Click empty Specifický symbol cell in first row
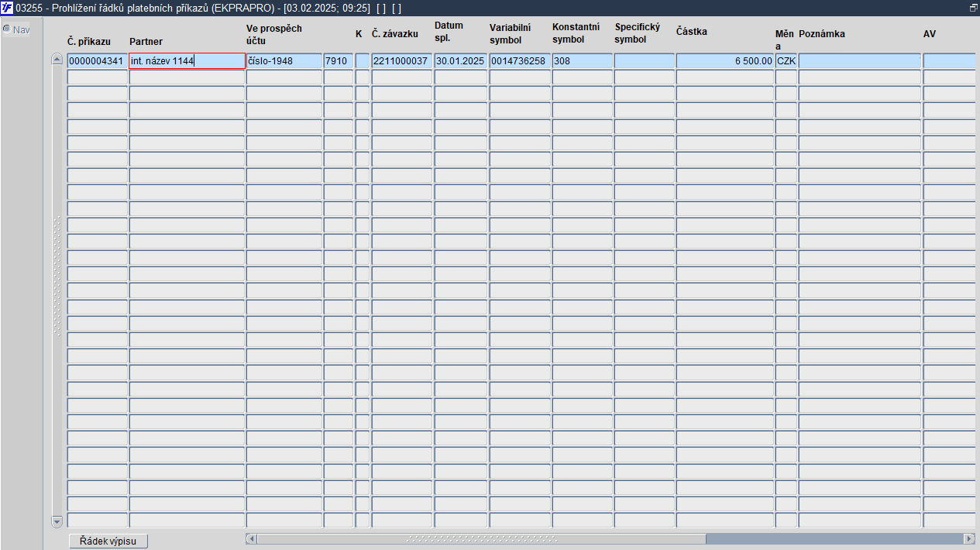Viewport: 980px width, 550px height. click(x=645, y=60)
